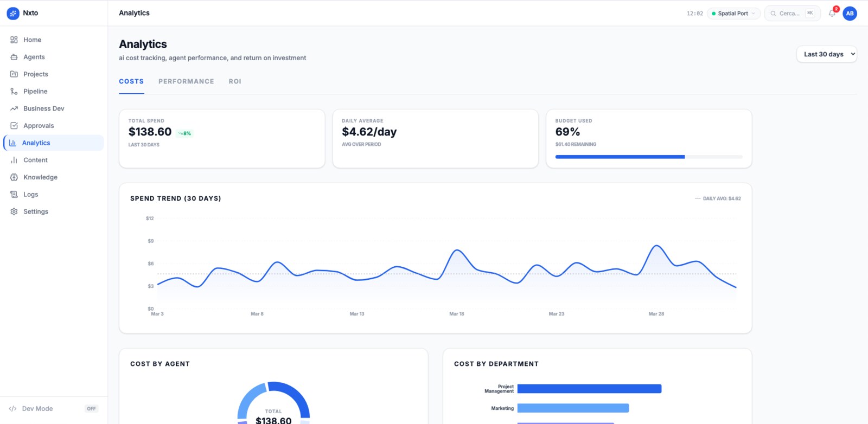Expand the Spatial Port selector
The width and height of the screenshot is (868, 424).
pyautogui.click(x=735, y=14)
